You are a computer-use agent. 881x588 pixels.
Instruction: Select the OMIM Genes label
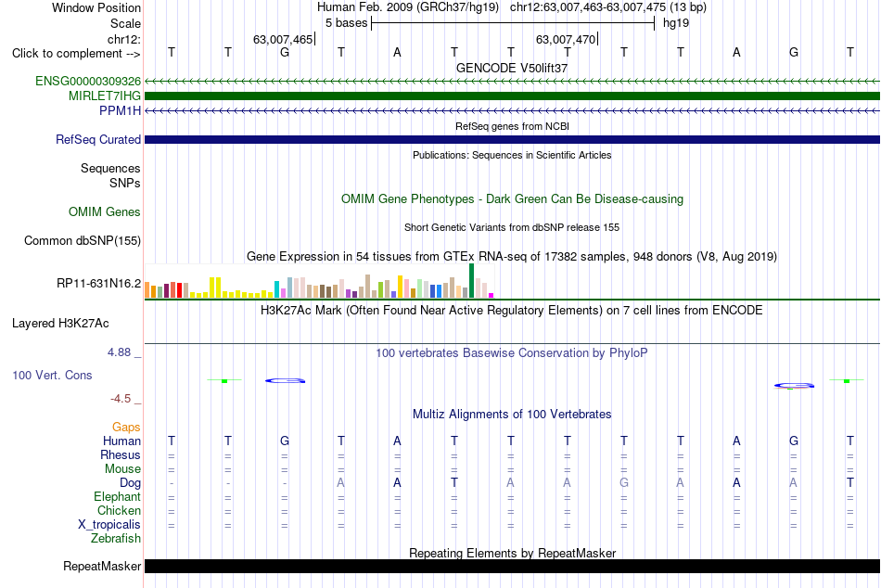point(105,212)
